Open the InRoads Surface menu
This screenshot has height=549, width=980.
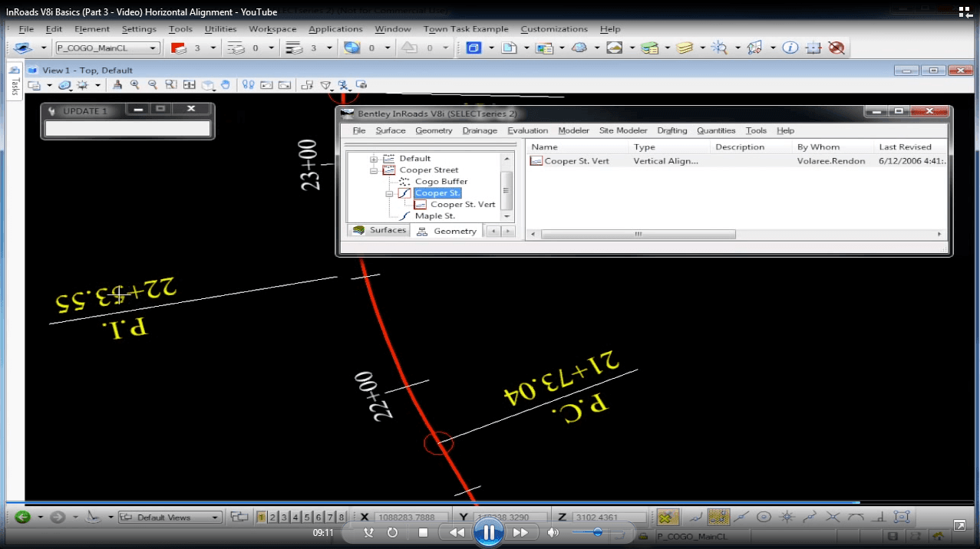391,130
